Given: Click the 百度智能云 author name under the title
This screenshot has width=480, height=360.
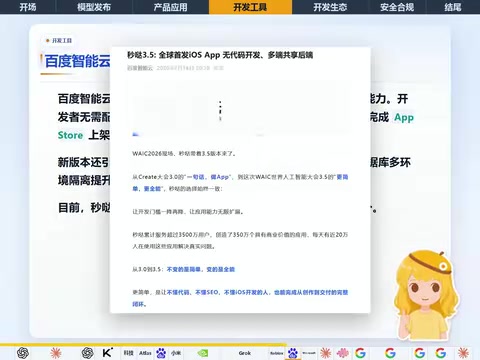Looking at the screenshot, I should point(140,68).
